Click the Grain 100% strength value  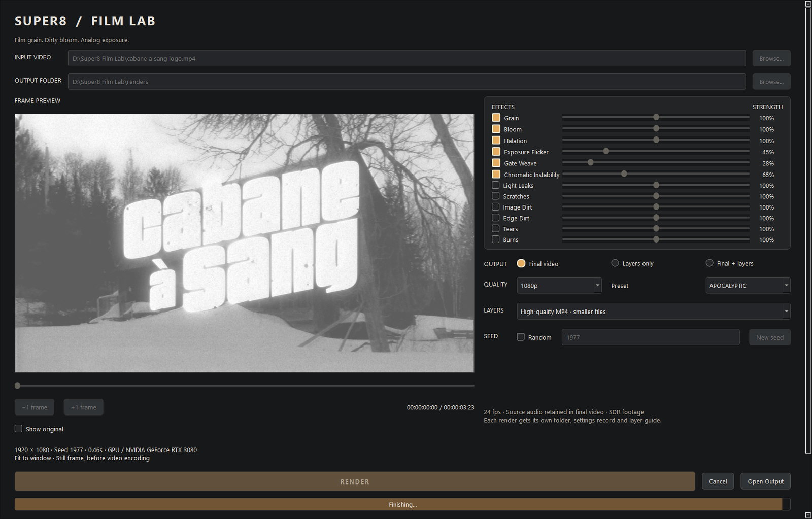766,118
